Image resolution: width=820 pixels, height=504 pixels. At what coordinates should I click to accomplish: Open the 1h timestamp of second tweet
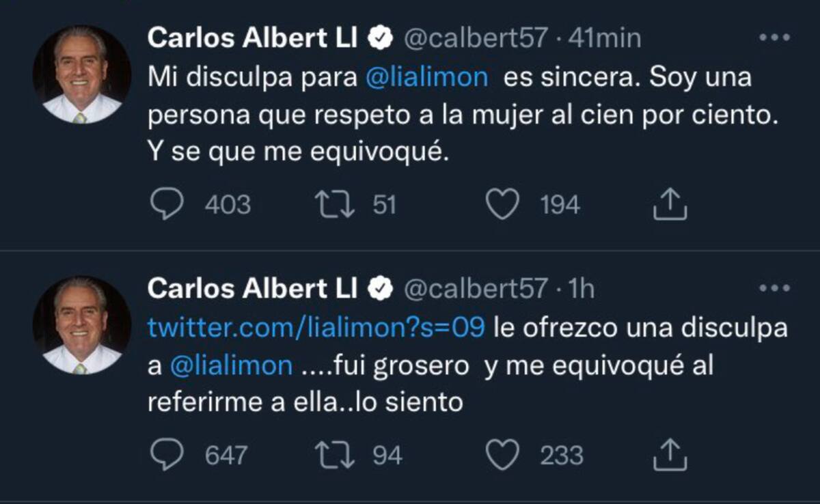[x=582, y=290]
